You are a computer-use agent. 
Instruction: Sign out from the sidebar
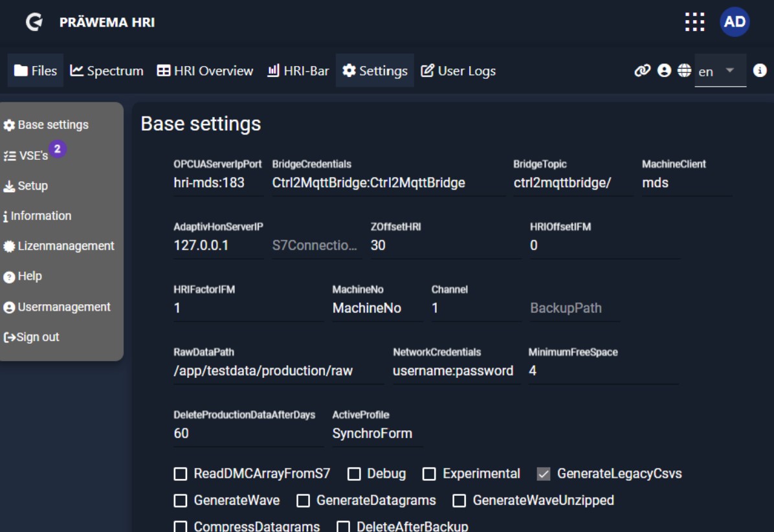(x=32, y=337)
